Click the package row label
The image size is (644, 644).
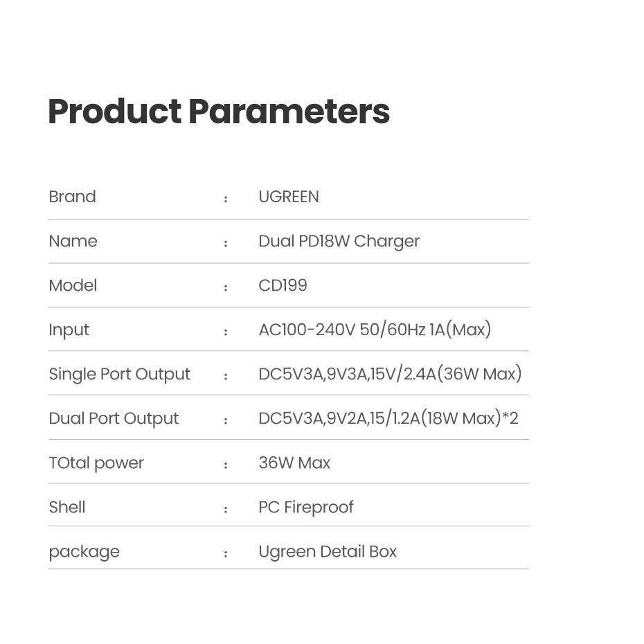pos(84,551)
